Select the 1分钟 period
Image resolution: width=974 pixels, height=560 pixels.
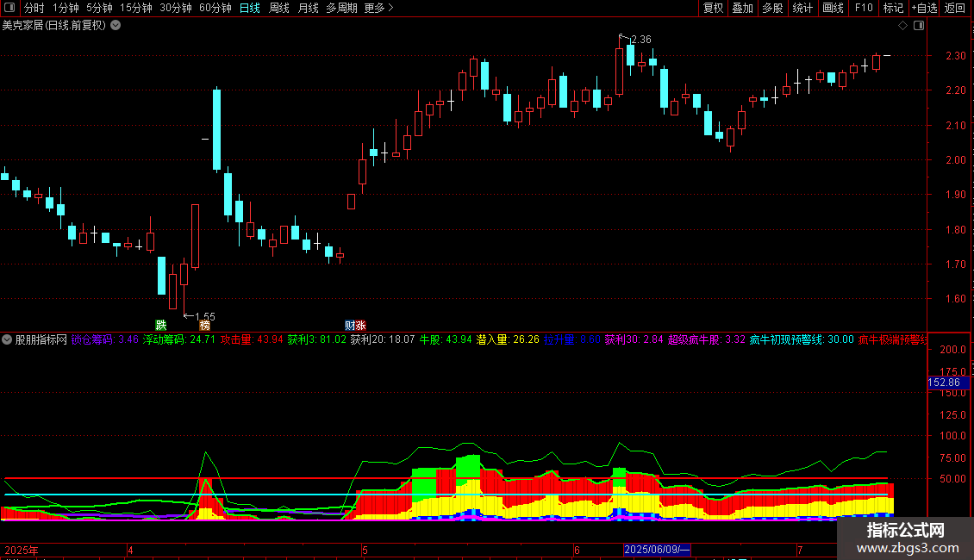(x=66, y=8)
